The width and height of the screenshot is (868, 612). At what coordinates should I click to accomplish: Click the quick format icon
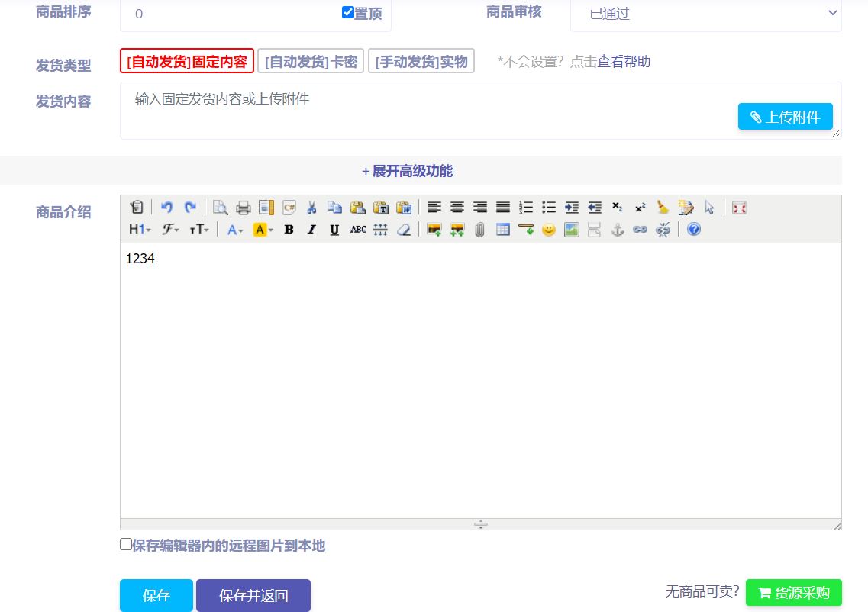[686, 208]
